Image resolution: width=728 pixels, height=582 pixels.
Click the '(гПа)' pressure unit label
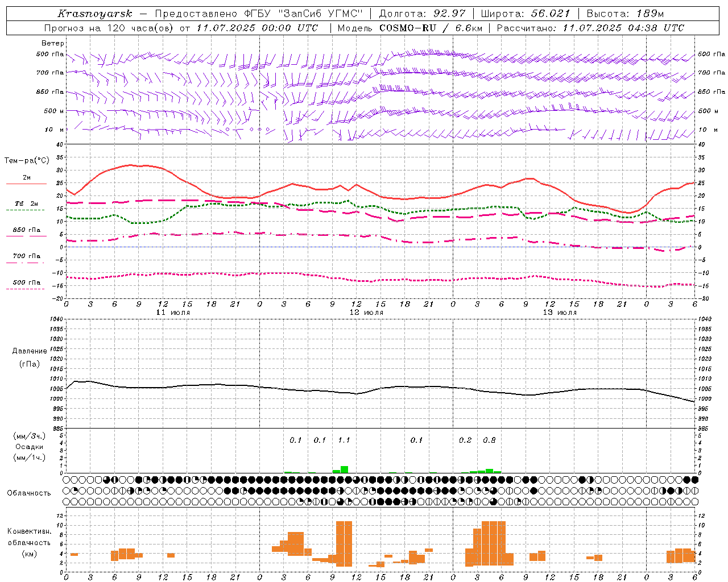point(30,364)
